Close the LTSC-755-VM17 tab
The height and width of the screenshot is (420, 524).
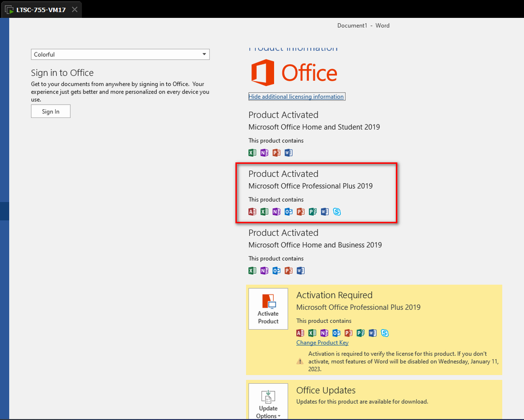point(75,9)
